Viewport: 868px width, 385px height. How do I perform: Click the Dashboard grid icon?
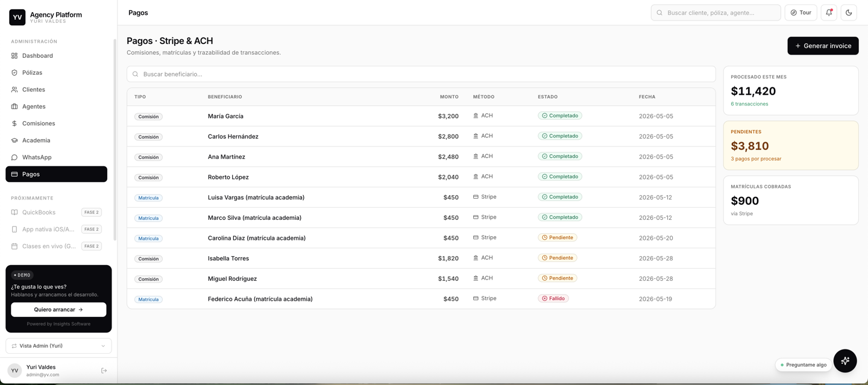pos(14,55)
